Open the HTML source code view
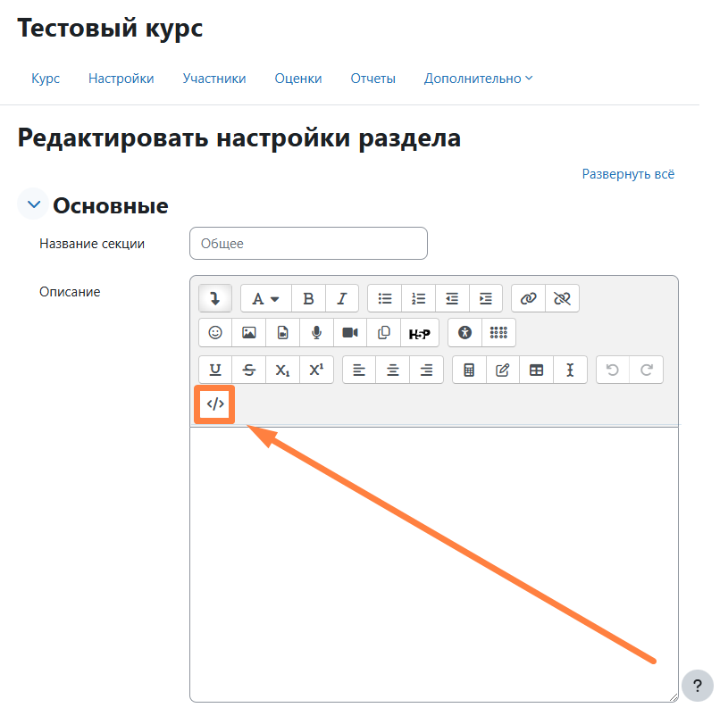This screenshot has height=716, width=728. 215,404
